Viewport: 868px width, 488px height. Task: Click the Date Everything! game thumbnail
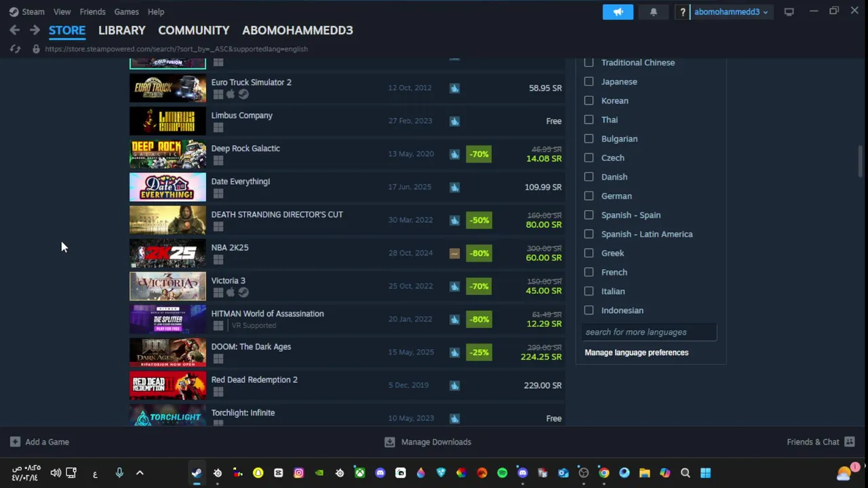tap(167, 187)
